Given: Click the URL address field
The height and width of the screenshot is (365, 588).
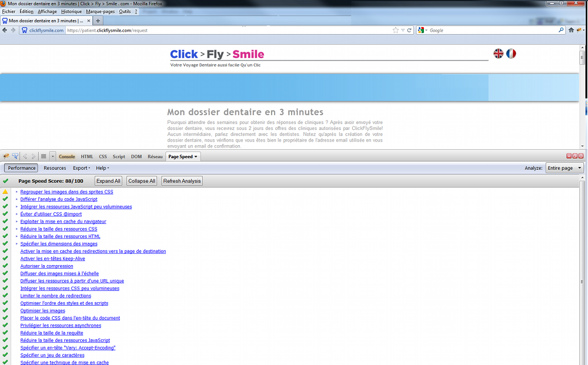Looking at the screenshot, I should click(229, 31).
